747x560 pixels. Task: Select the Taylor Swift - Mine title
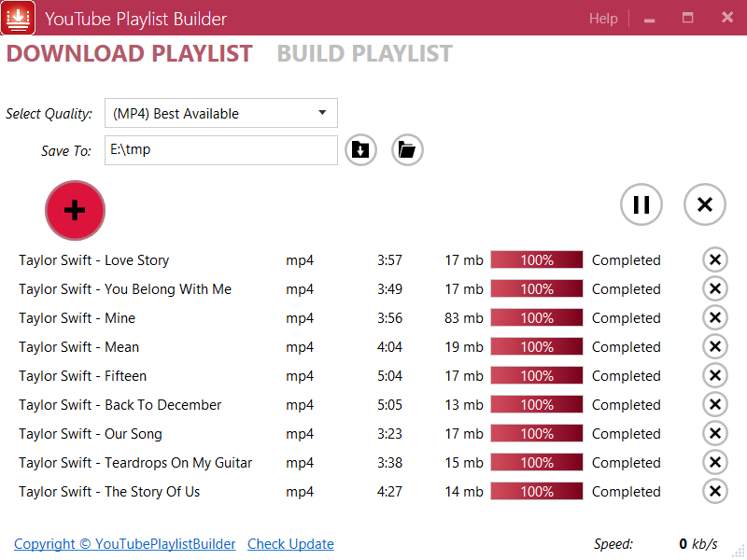[x=77, y=318]
